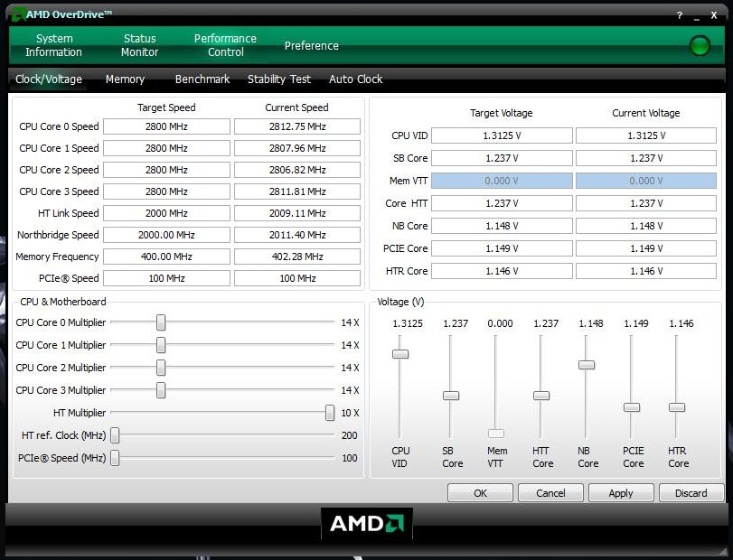Viewport: 733px width, 560px height.
Task: Click the CPU Core 1 Multiplier slider handle
Action: (161, 345)
